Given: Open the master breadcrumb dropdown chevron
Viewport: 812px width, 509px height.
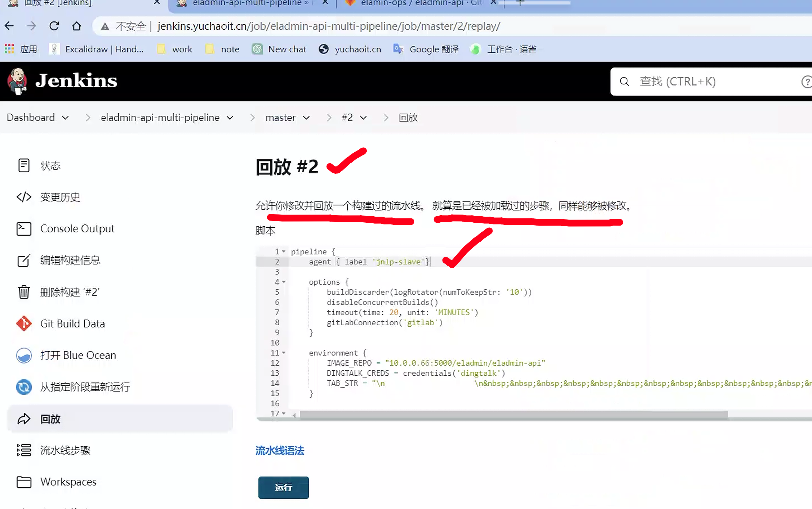Looking at the screenshot, I should pyautogui.click(x=306, y=118).
